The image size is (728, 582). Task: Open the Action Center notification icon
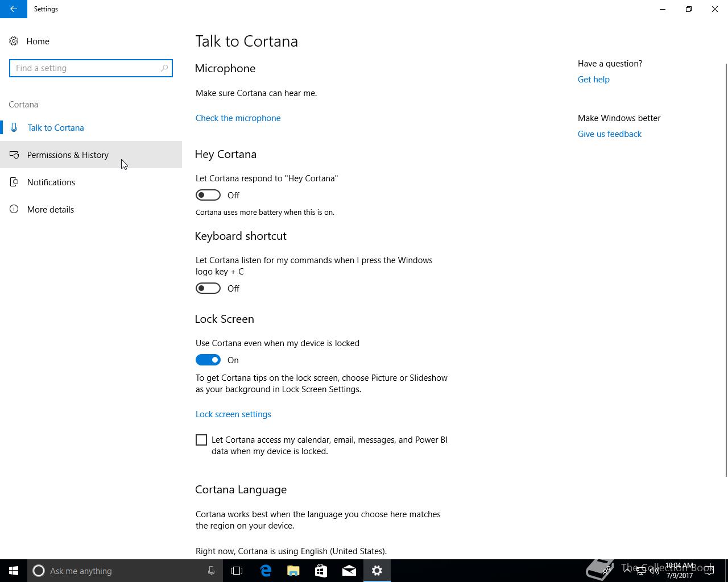[709, 571]
